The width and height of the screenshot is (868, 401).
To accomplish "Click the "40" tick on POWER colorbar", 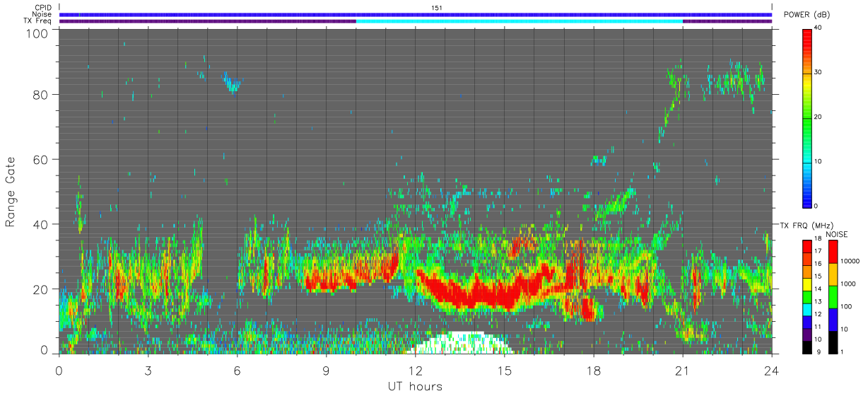I will [819, 28].
